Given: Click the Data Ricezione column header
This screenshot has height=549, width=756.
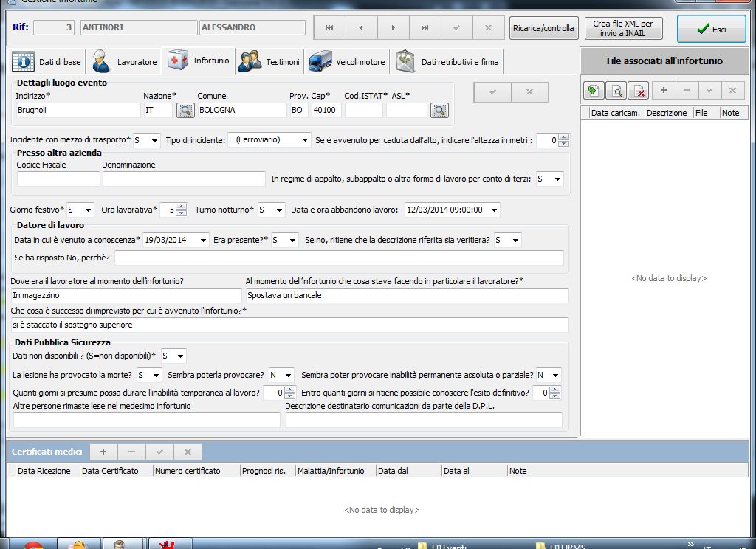Looking at the screenshot, I should pyautogui.click(x=44, y=471).
